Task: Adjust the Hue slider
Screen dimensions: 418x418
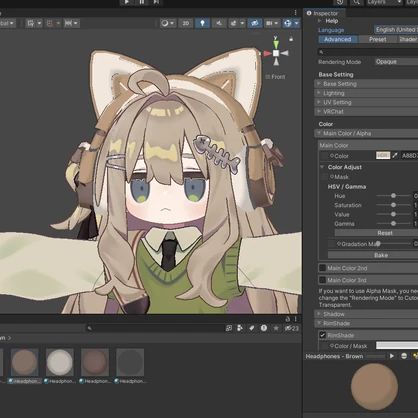Action: (394, 196)
